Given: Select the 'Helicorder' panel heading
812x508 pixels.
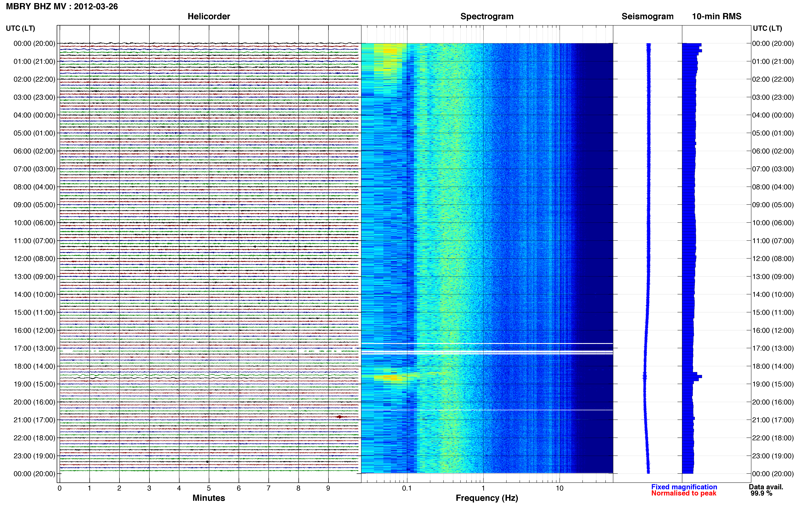Looking at the screenshot, I should tap(208, 16).
